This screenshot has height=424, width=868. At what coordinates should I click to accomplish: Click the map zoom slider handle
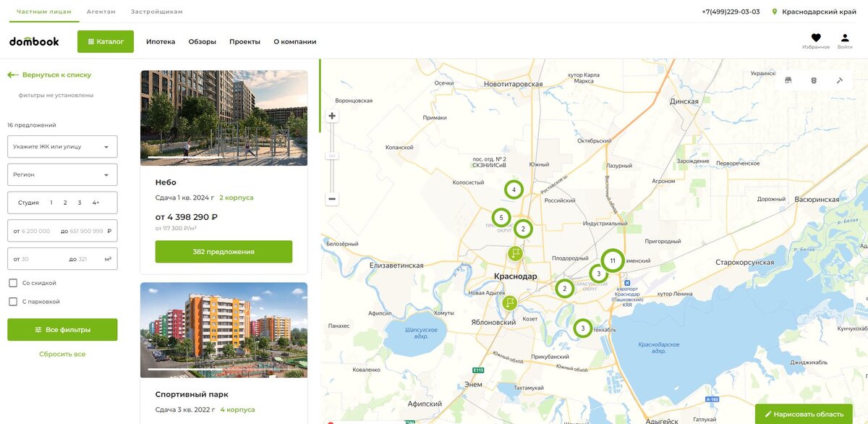pyautogui.click(x=332, y=156)
